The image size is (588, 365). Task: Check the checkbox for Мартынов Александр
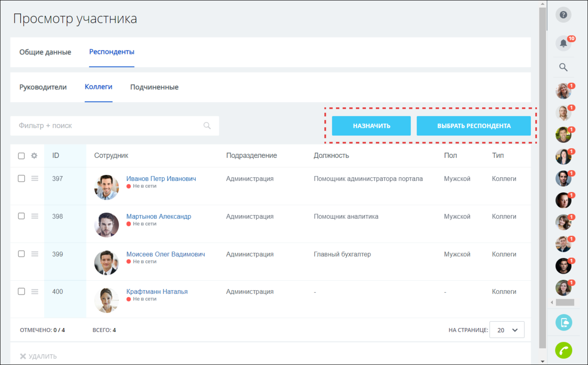click(x=21, y=216)
